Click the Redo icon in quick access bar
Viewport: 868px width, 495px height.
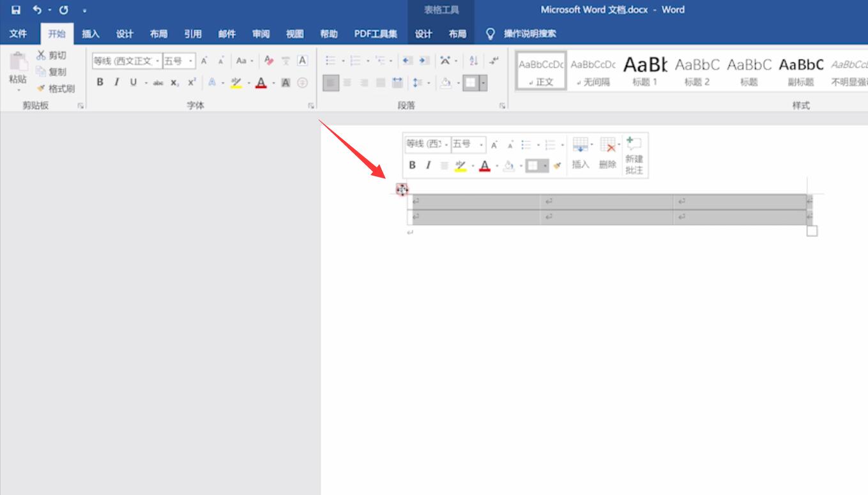(64, 10)
